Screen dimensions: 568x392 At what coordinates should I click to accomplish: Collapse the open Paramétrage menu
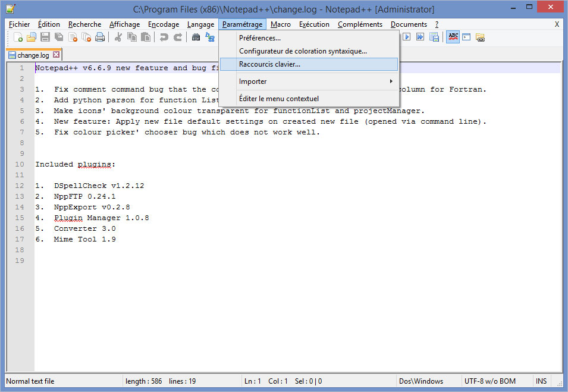pyautogui.click(x=242, y=24)
